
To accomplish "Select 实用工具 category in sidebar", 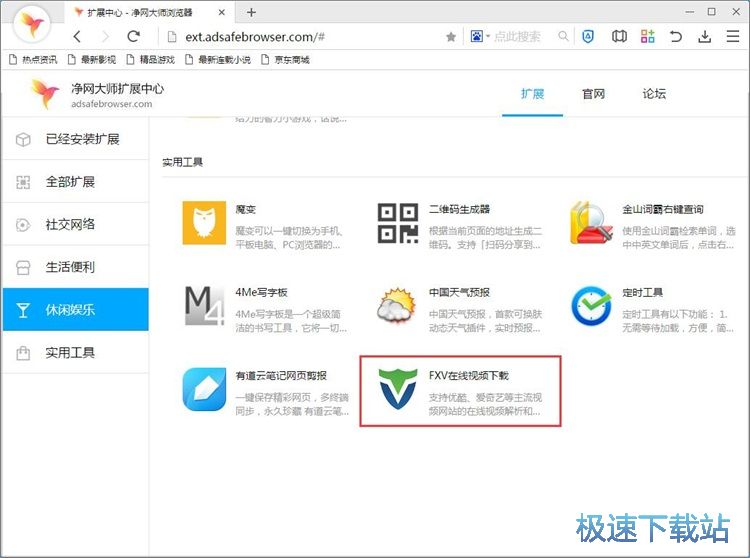I will 75,352.
